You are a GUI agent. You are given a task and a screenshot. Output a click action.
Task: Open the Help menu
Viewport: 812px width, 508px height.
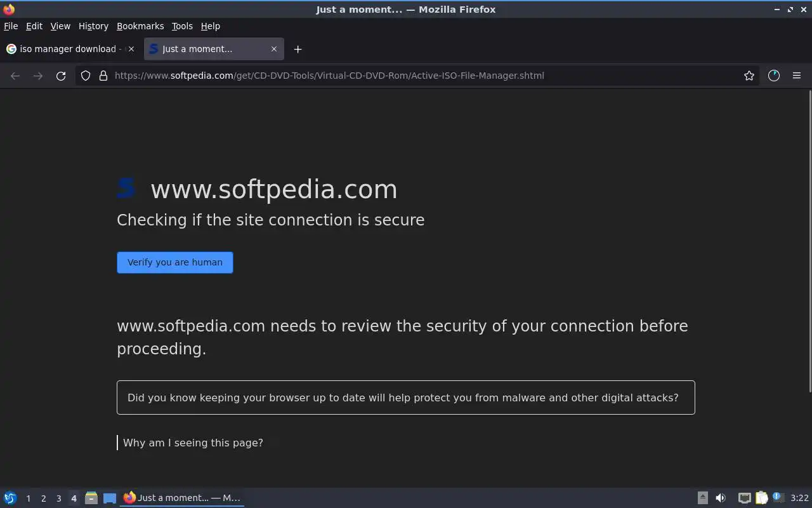(211, 26)
